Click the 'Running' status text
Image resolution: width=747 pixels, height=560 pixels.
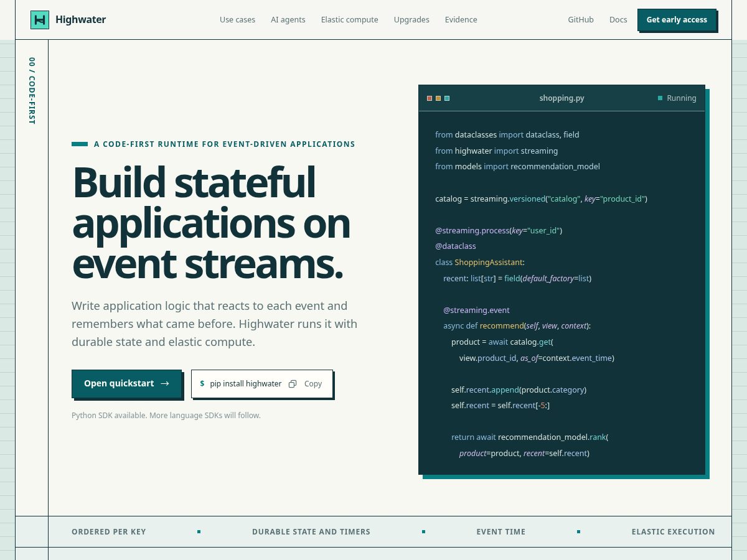pyautogui.click(x=682, y=98)
